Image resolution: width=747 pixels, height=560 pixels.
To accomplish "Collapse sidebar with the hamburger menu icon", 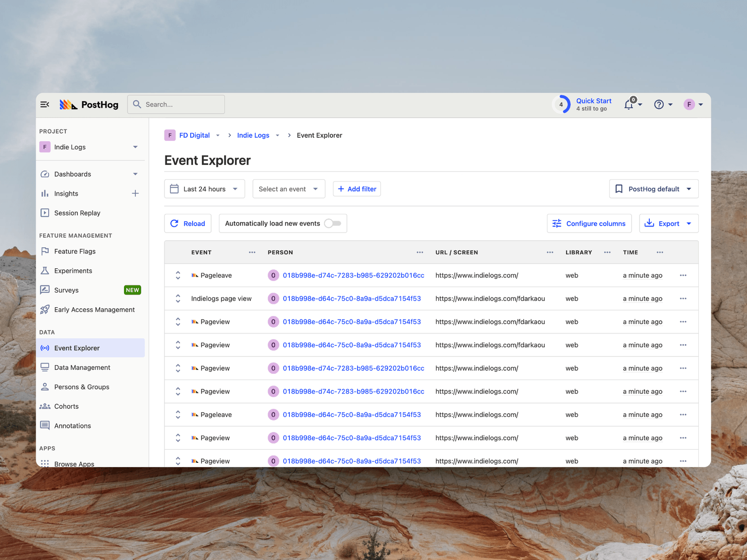I will point(45,105).
